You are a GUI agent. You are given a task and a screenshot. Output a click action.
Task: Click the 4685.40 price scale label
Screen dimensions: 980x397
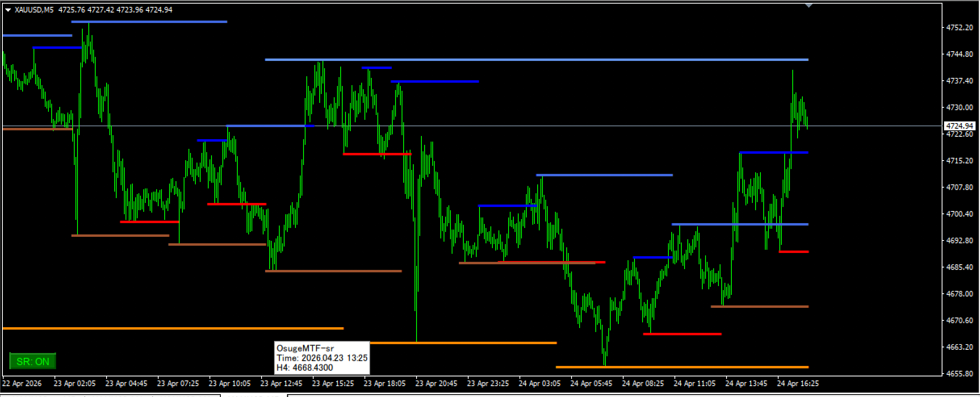(960, 267)
